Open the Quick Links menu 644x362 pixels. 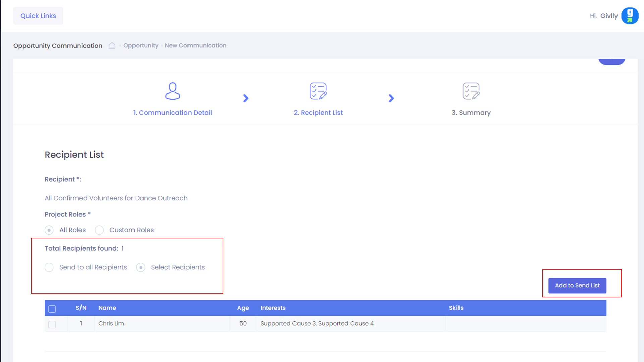38,16
